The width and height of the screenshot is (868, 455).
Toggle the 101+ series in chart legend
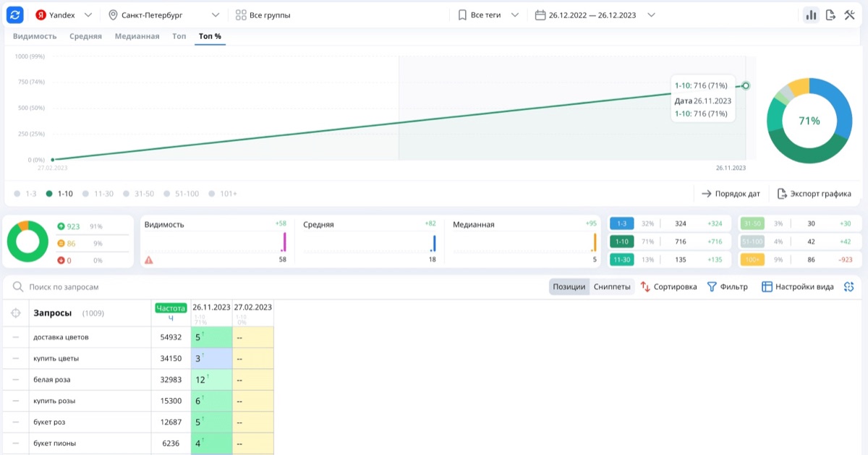223,194
